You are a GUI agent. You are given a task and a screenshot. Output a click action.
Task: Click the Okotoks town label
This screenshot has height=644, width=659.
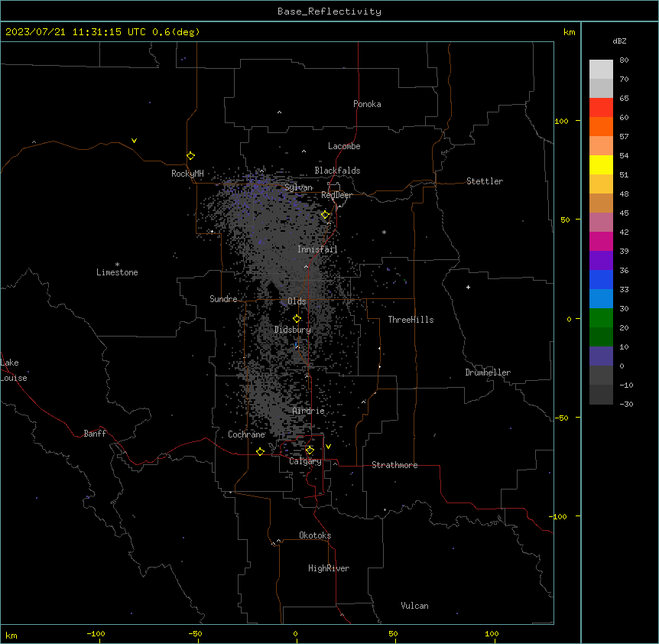tap(315, 535)
